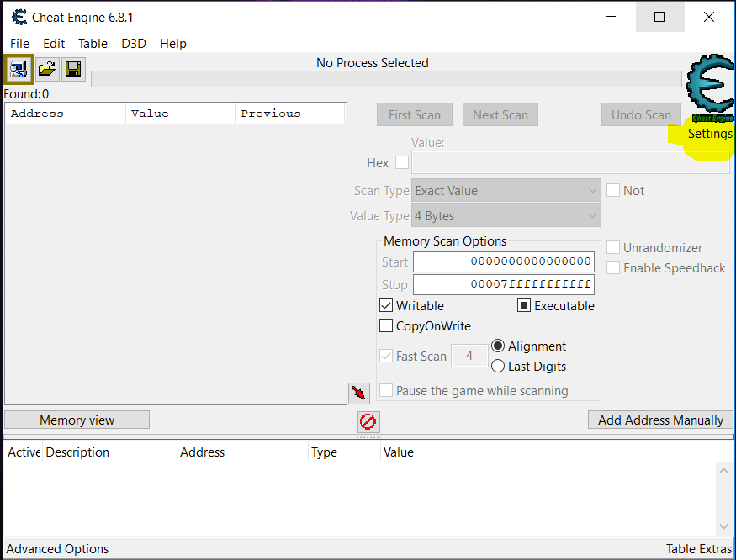Toggle the CopyOnWrite checkbox
736x560 pixels.
tap(386, 325)
